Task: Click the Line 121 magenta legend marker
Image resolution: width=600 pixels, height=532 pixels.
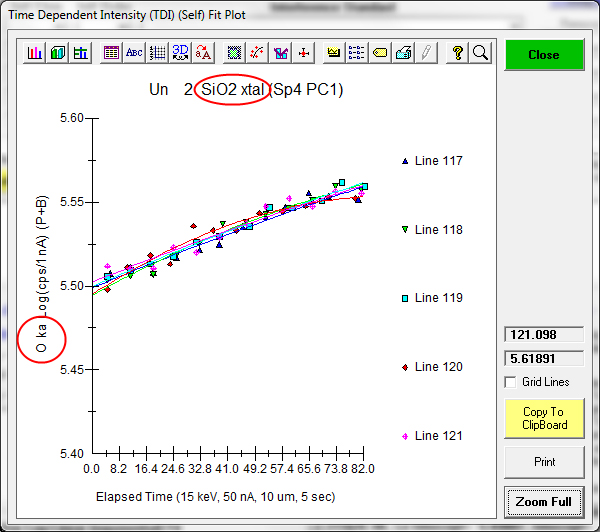Action: (405, 436)
